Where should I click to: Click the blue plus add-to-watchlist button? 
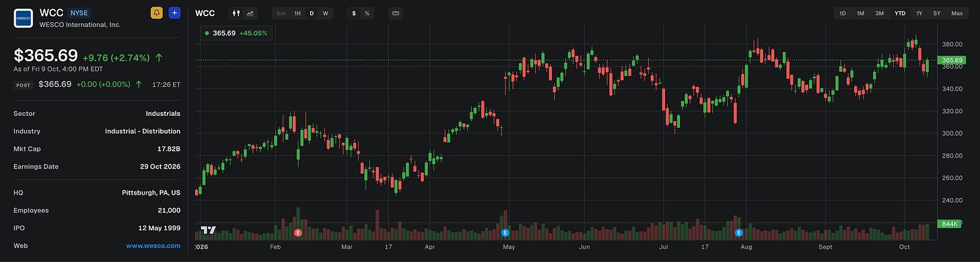(174, 13)
